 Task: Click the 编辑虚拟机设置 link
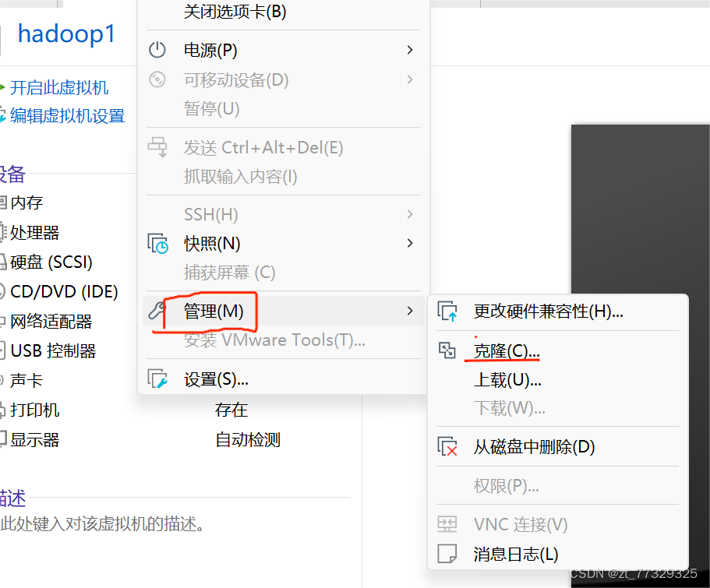(67, 116)
